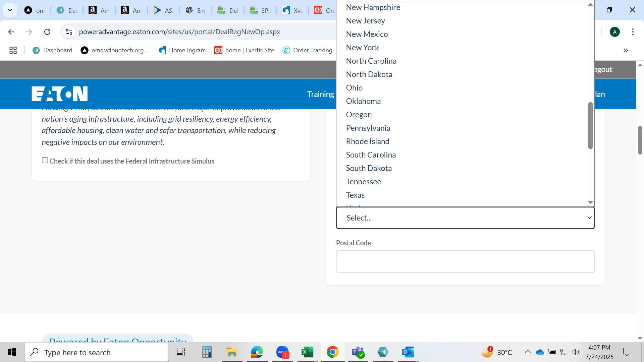Open the Order Tracking bookmark
Screen dimensions: 644x362
308,50
